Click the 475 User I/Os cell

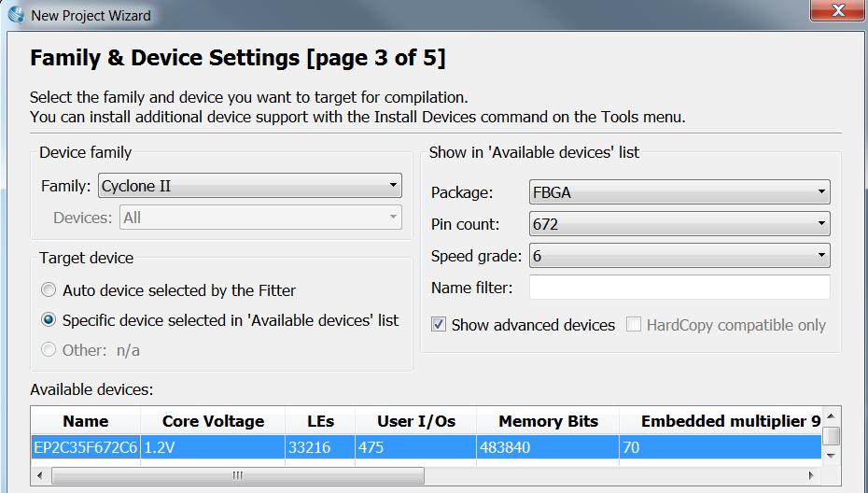(x=415, y=447)
